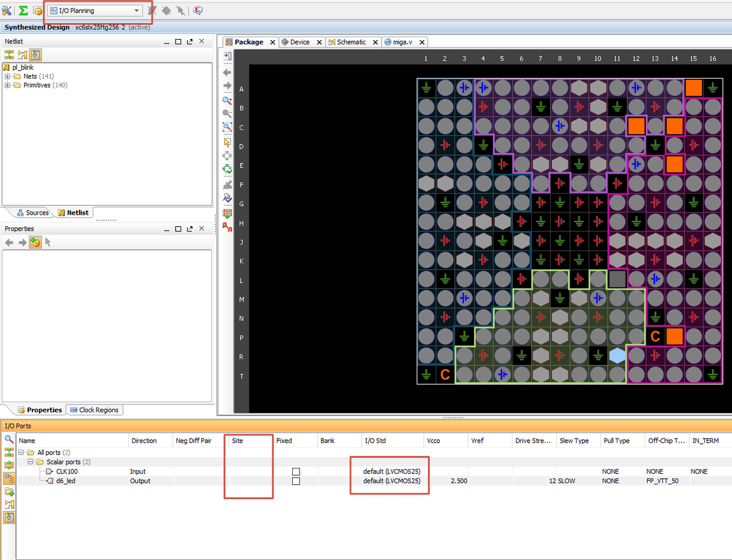Select the d6_led port row
The image size is (732, 560).
[373, 481]
